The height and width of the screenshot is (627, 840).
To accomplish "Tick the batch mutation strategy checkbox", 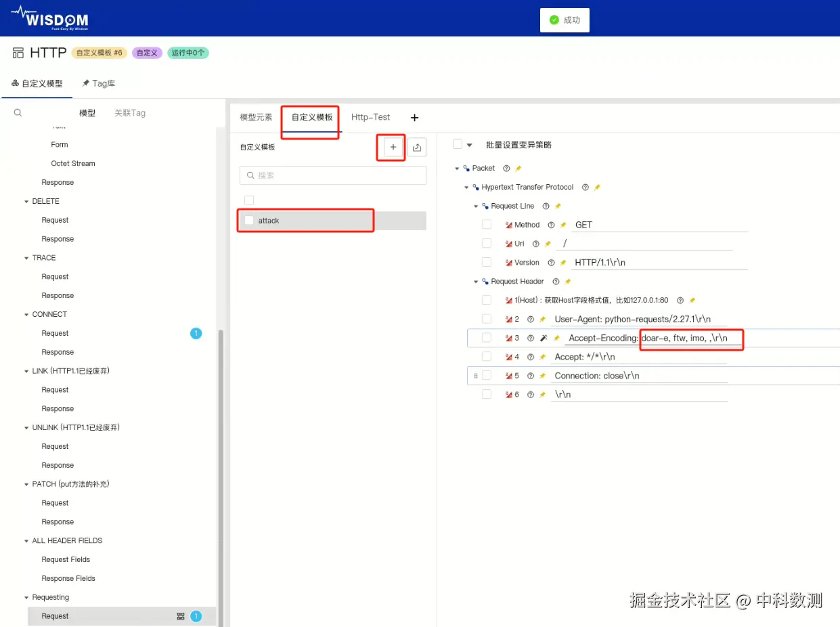I will point(457,144).
